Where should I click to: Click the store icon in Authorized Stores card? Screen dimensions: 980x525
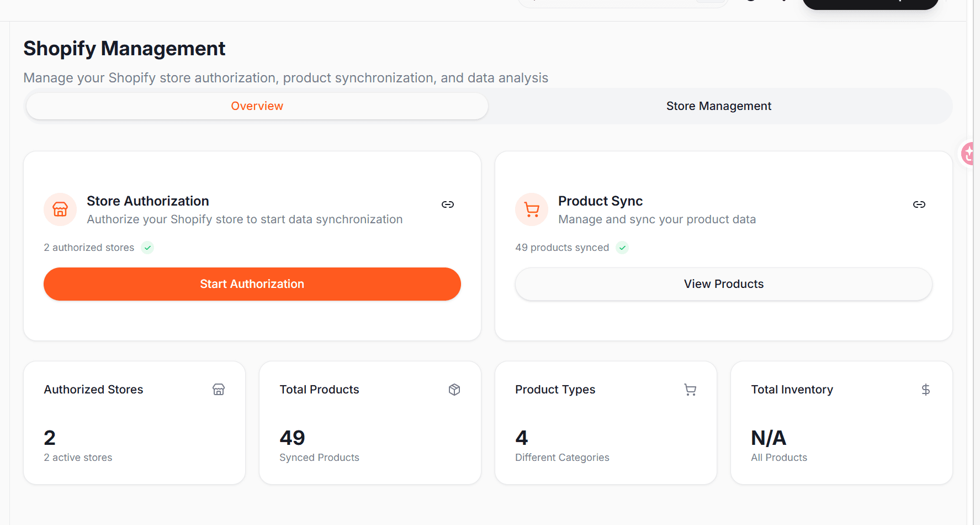point(219,390)
